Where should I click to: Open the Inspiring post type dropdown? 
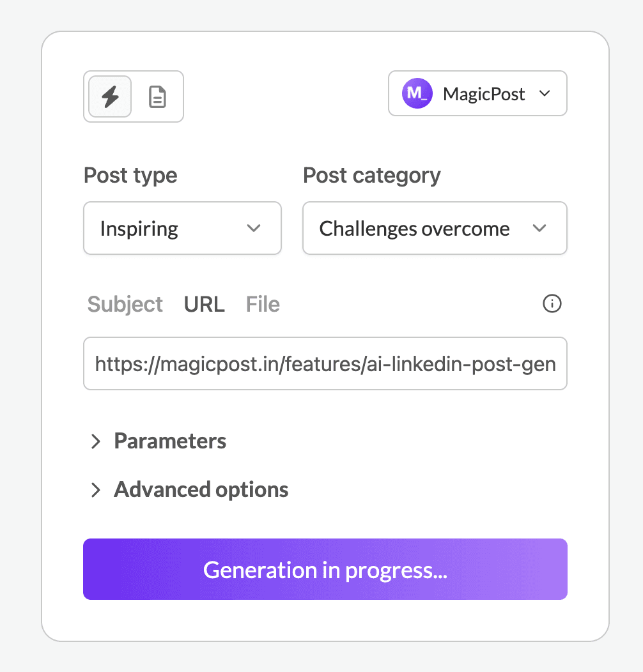(182, 228)
